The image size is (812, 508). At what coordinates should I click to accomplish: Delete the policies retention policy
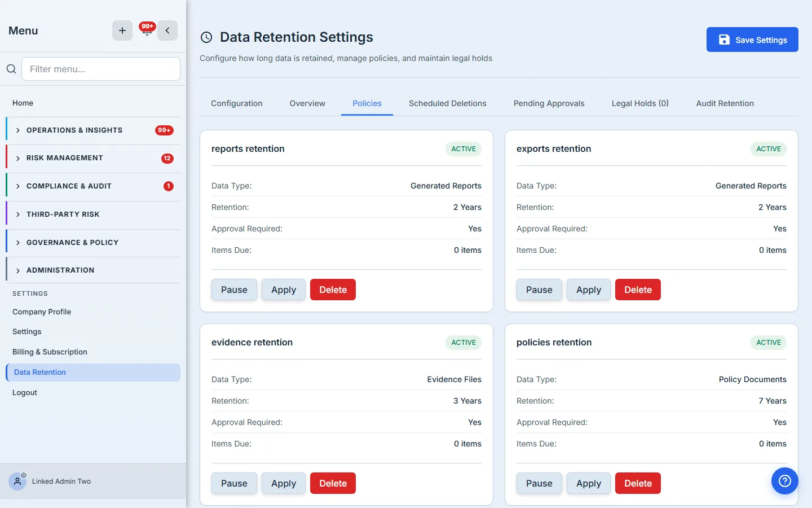[638, 483]
